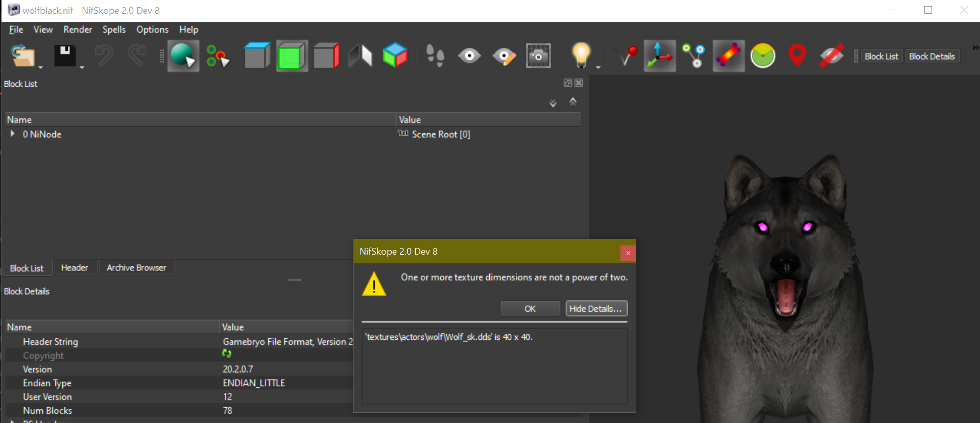Enable the Walk footsteps mode

(435, 56)
